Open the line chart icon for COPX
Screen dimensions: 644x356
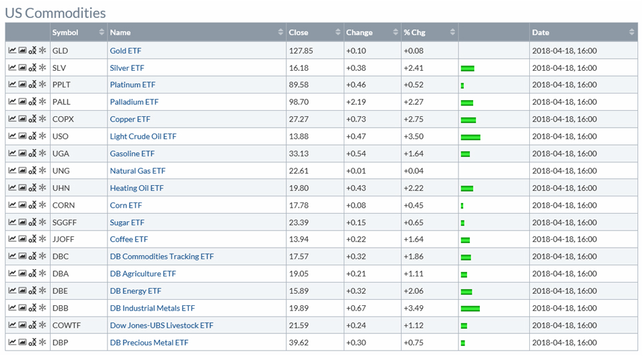point(12,120)
